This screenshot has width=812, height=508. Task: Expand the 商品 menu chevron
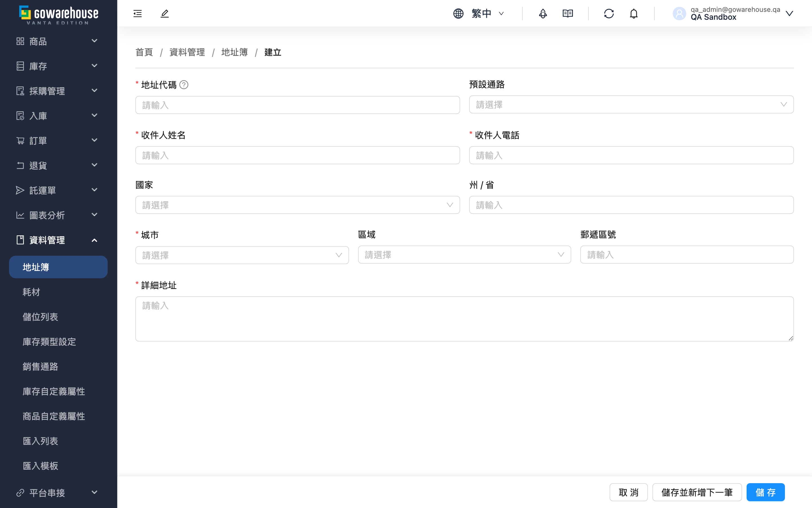pyautogui.click(x=95, y=41)
